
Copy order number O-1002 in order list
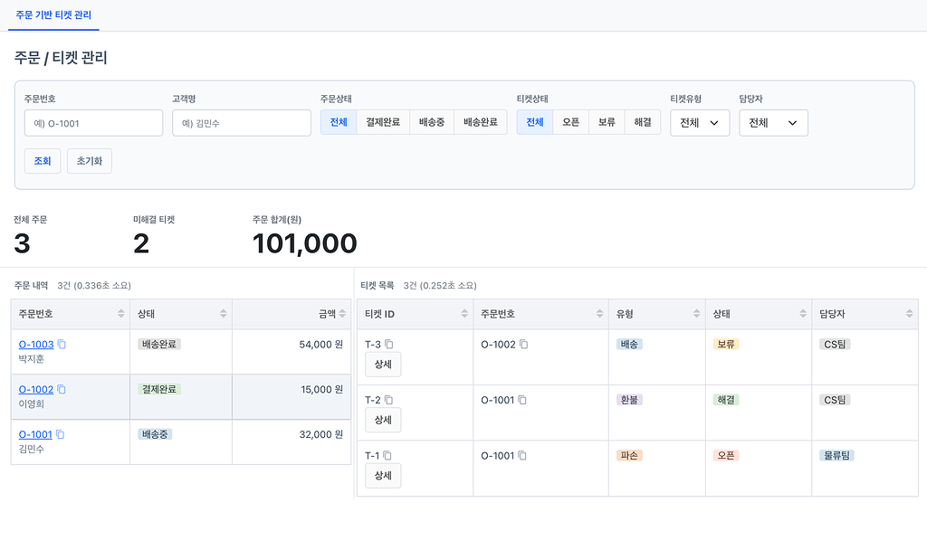[62, 389]
